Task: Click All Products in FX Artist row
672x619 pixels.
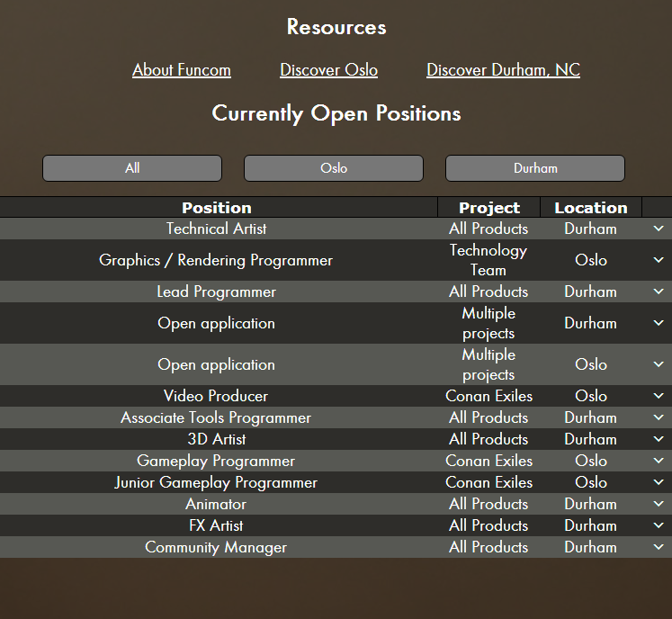Action: pyautogui.click(x=488, y=525)
